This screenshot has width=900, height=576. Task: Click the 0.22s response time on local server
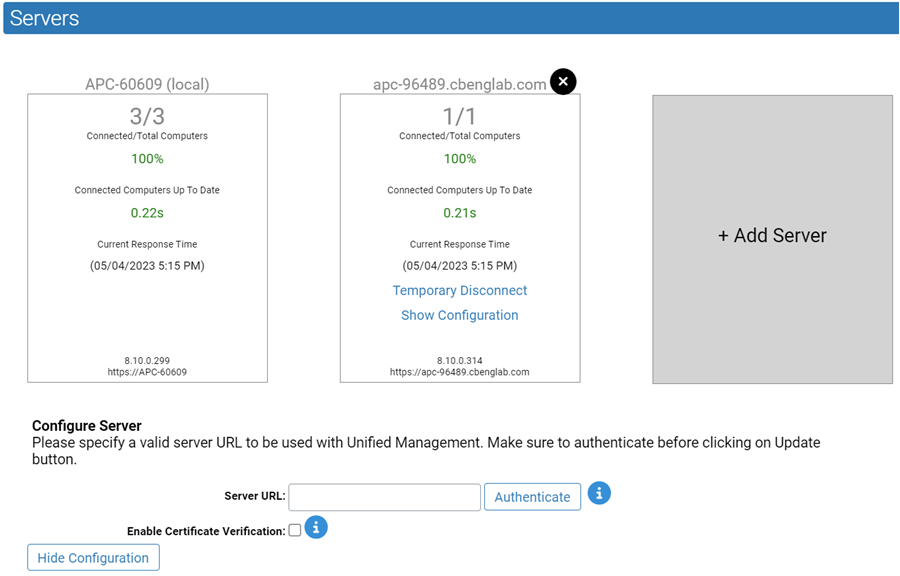click(146, 213)
